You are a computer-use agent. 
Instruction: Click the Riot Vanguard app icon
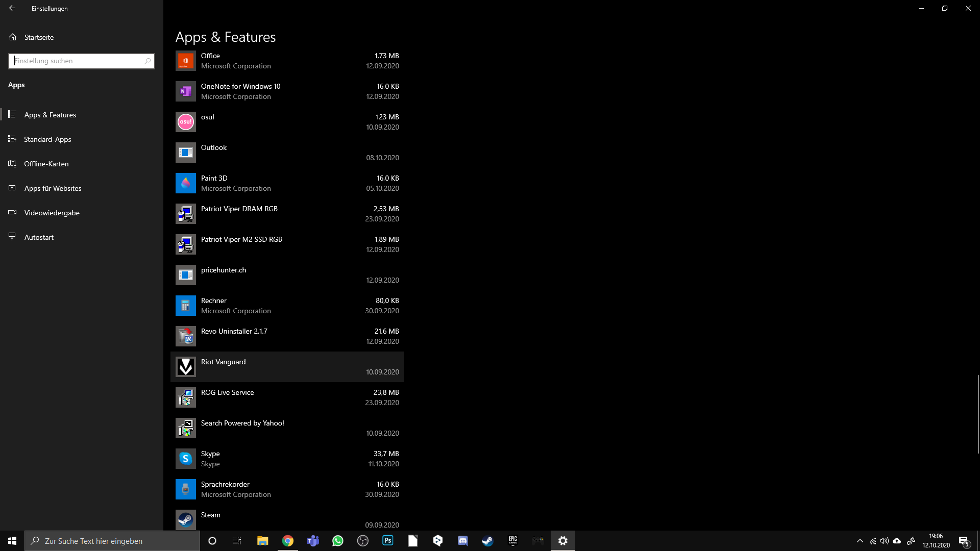click(185, 367)
